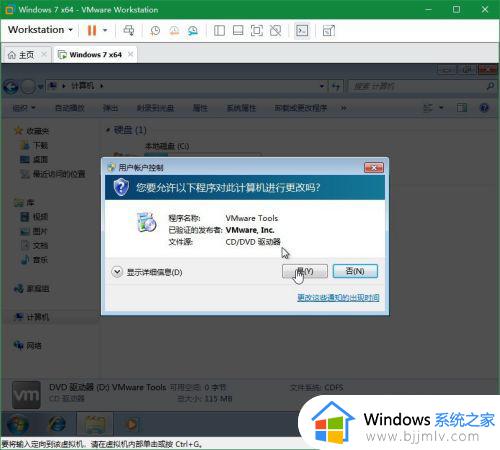Viewport: 500px width, 450px height.
Task: Show the console view
Action: point(302,31)
